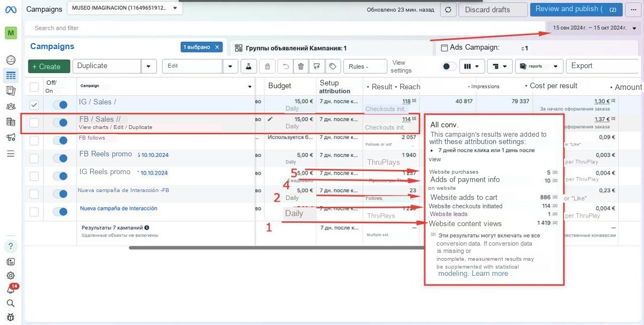Open the reports dropdown
This screenshot has height=325, width=644.
point(538,66)
